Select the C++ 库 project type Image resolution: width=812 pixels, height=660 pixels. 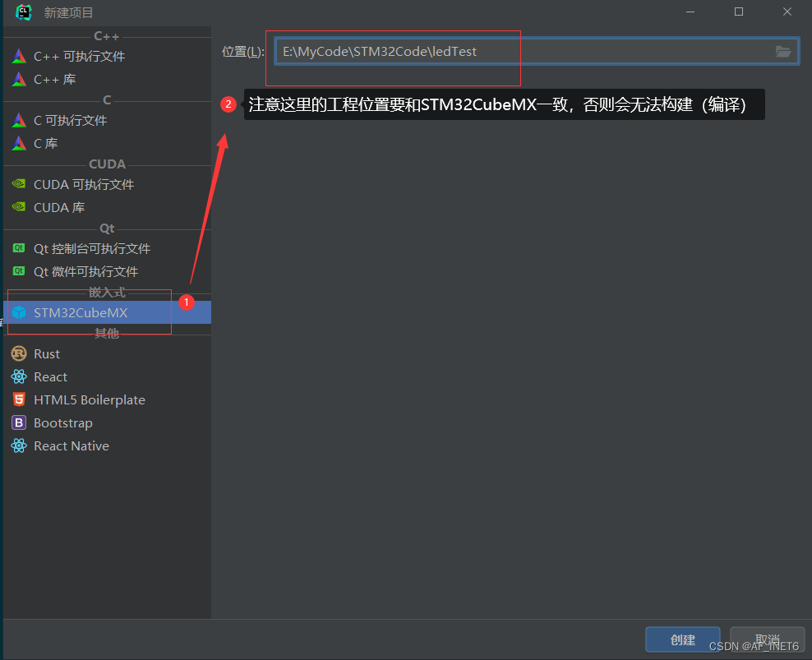pyautogui.click(x=107, y=79)
